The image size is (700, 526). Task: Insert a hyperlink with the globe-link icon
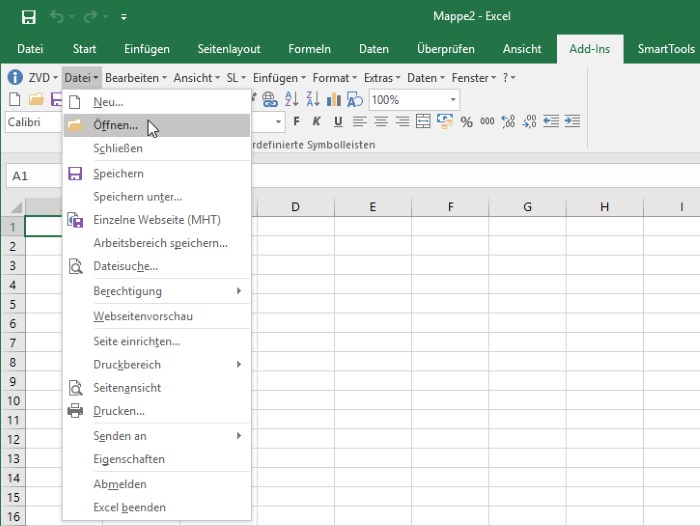[270, 100]
